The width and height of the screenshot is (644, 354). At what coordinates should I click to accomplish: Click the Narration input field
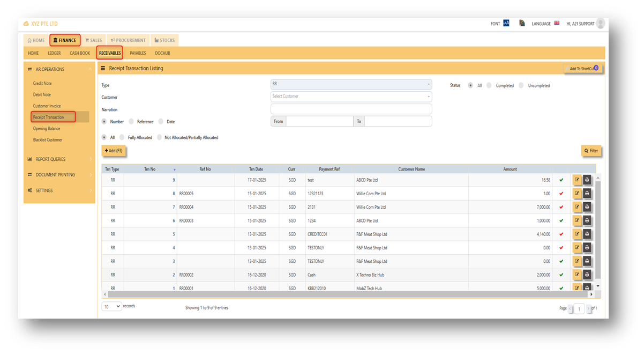[351, 109]
